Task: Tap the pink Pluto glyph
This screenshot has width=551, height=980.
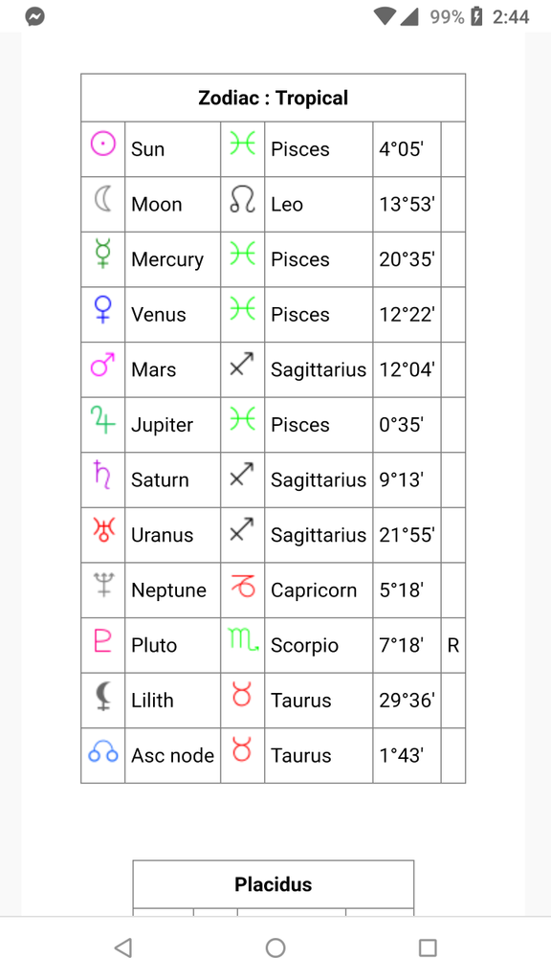Action: click(x=103, y=640)
